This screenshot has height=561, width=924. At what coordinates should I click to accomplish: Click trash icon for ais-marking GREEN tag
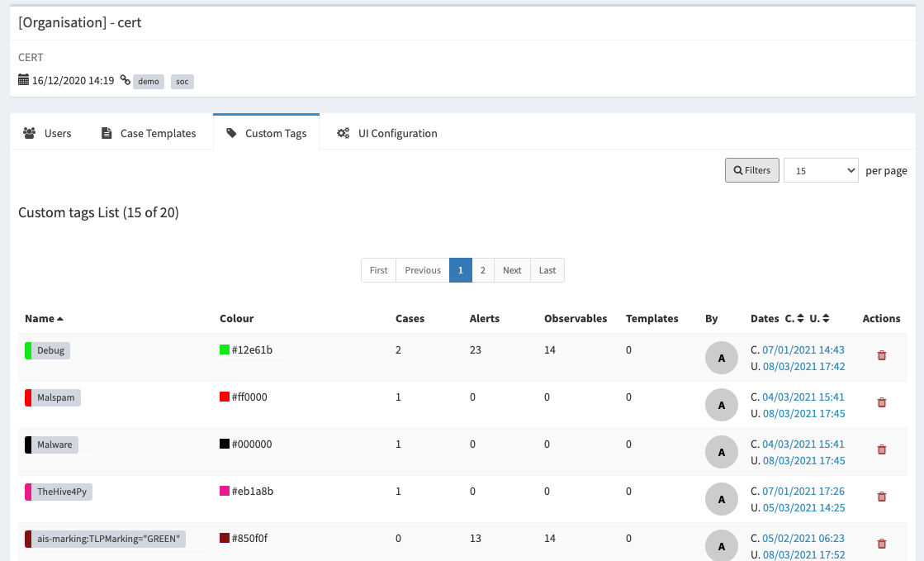pyautogui.click(x=881, y=544)
